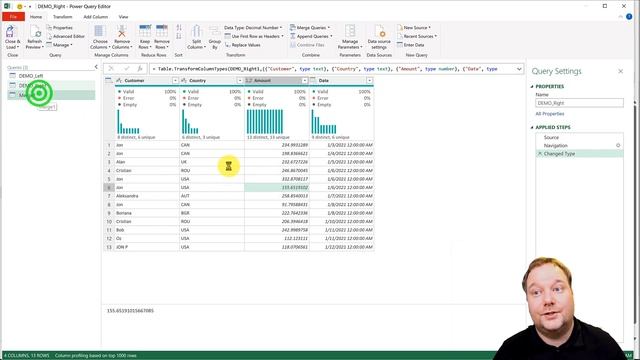Viewport: 640px width, 360px height.
Task: Click the formula bar cancel X icon
Action: (111, 69)
